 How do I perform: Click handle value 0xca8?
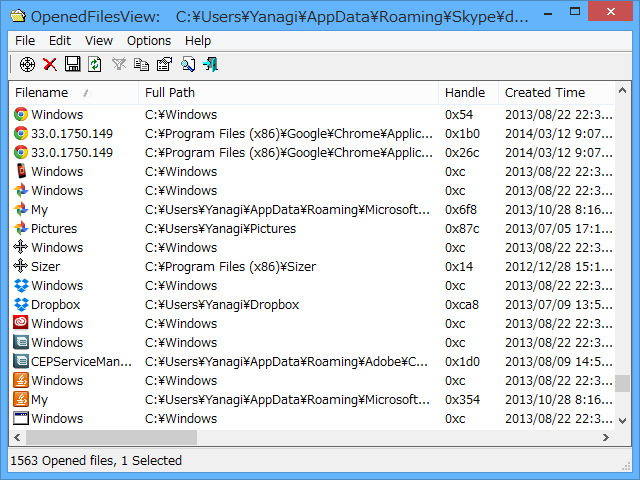pos(462,304)
